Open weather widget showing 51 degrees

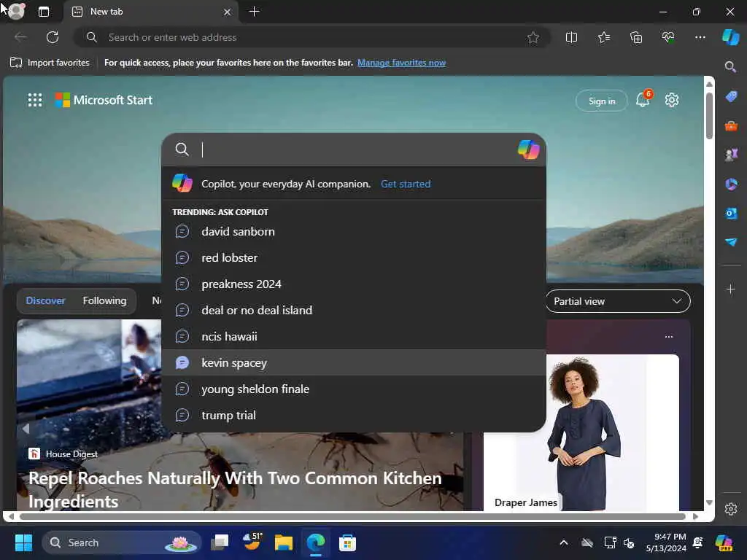[x=252, y=542]
